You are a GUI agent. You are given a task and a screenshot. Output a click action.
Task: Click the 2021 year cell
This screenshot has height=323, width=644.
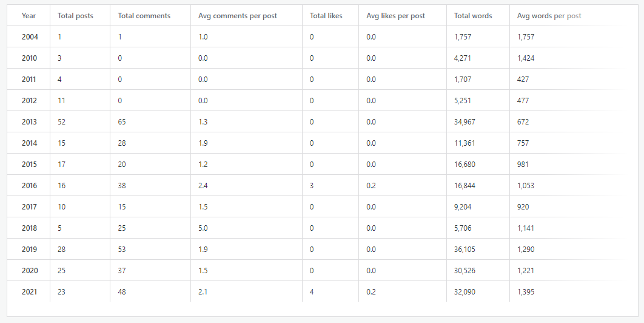[30, 292]
